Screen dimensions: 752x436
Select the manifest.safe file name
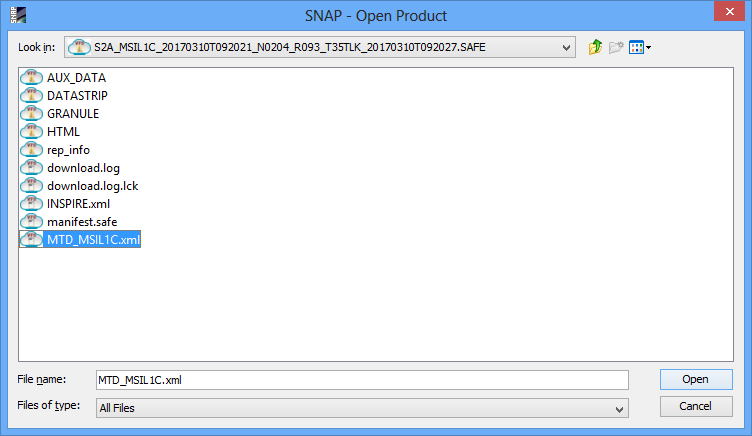[82, 222]
